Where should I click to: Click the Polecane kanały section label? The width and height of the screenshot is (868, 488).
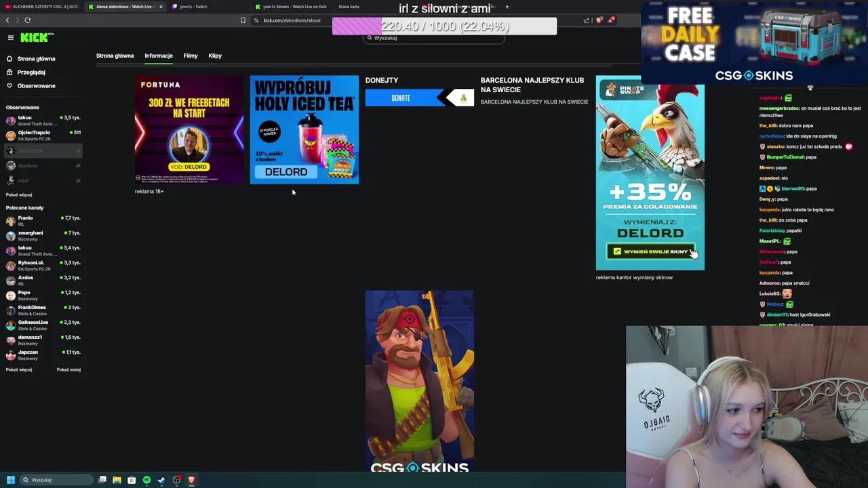pos(24,208)
